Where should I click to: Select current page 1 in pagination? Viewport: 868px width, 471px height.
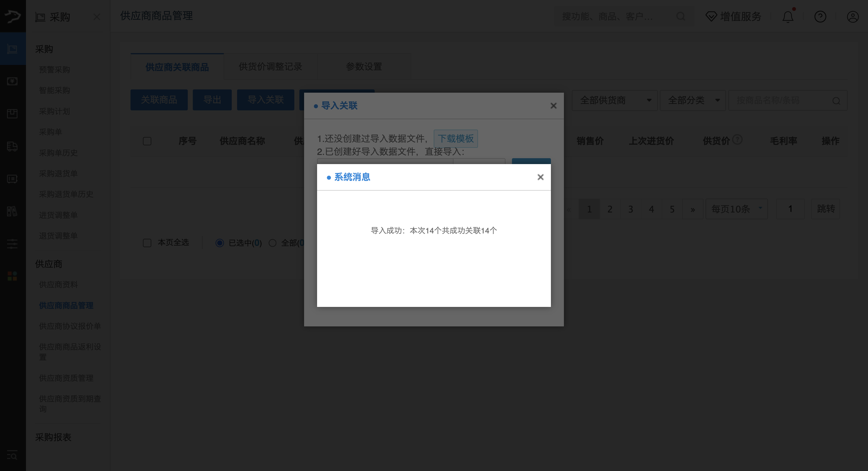point(589,209)
